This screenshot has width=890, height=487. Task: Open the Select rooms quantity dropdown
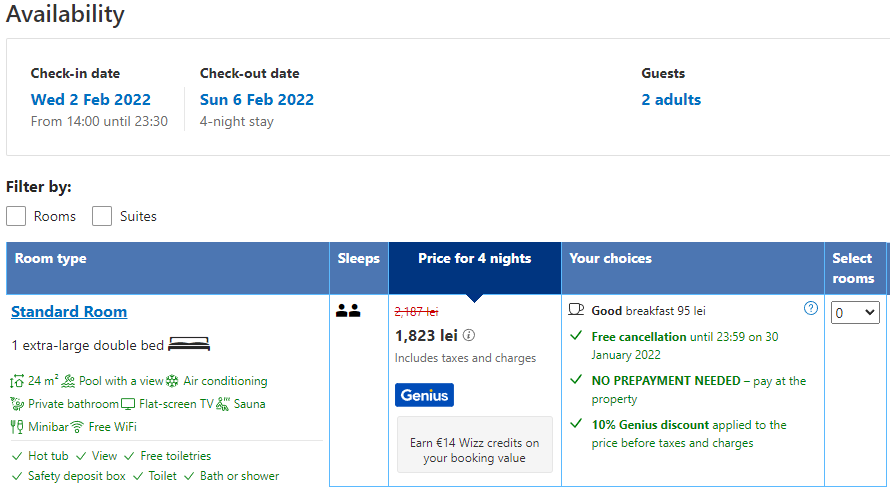coord(855,313)
